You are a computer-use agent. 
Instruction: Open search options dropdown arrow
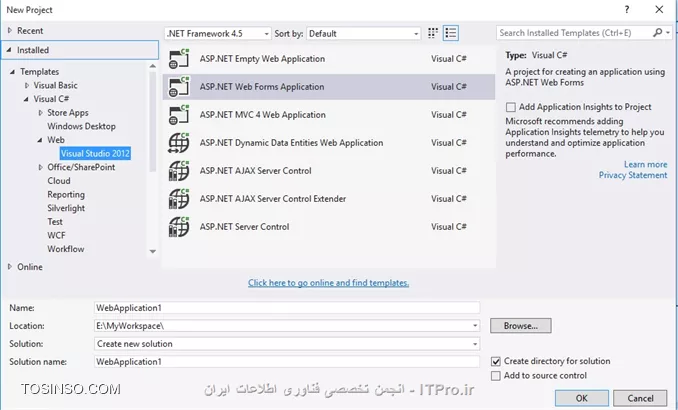(x=668, y=32)
